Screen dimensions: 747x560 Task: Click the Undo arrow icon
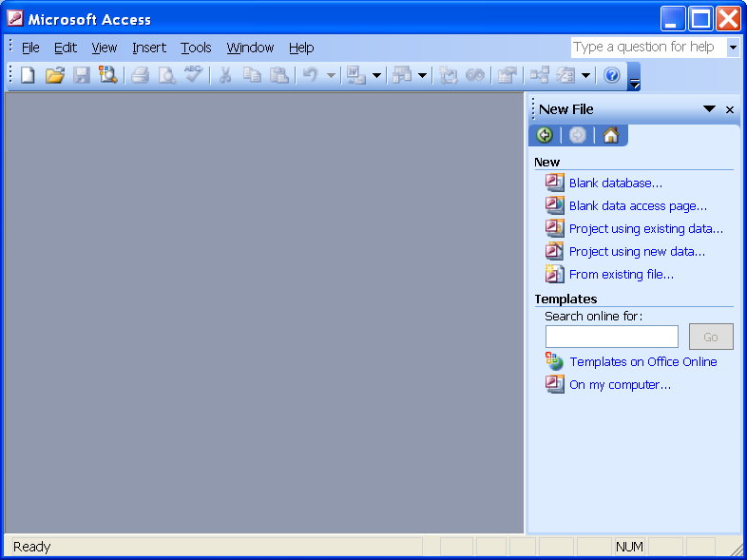tap(311, 75)
